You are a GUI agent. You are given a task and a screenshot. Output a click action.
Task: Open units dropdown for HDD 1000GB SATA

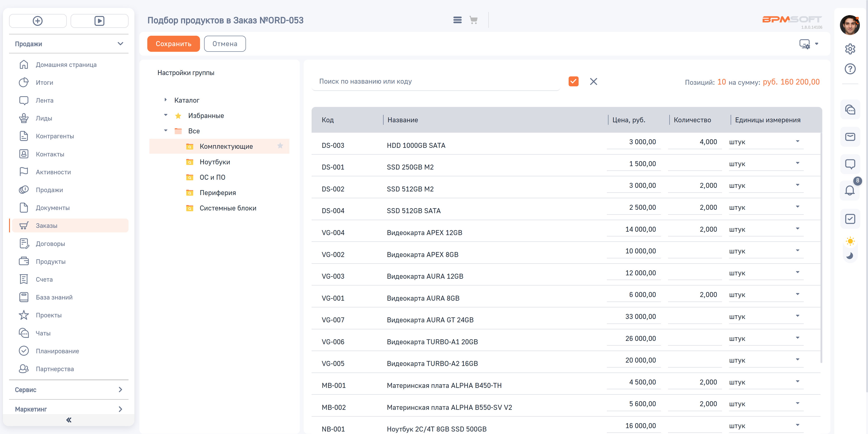click(x=797, y=142)
